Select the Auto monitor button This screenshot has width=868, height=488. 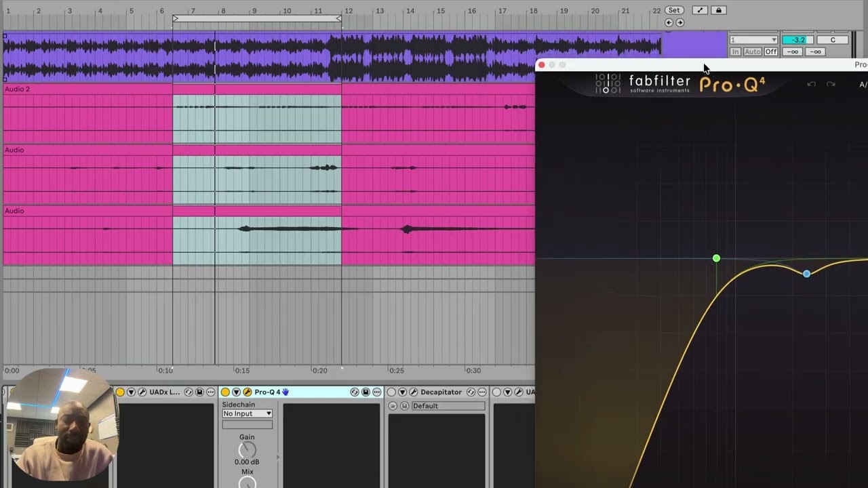752,52
